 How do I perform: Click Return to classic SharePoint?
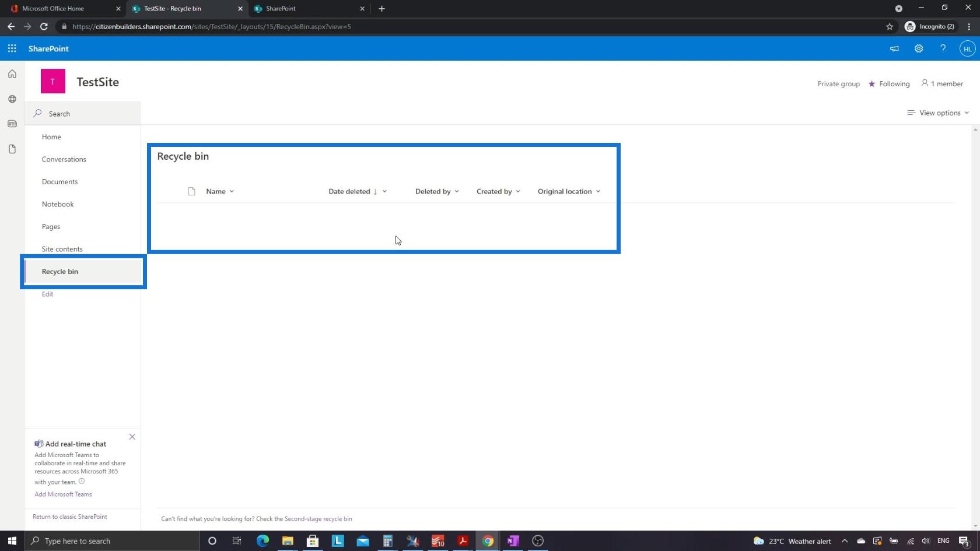coord(70,517)
